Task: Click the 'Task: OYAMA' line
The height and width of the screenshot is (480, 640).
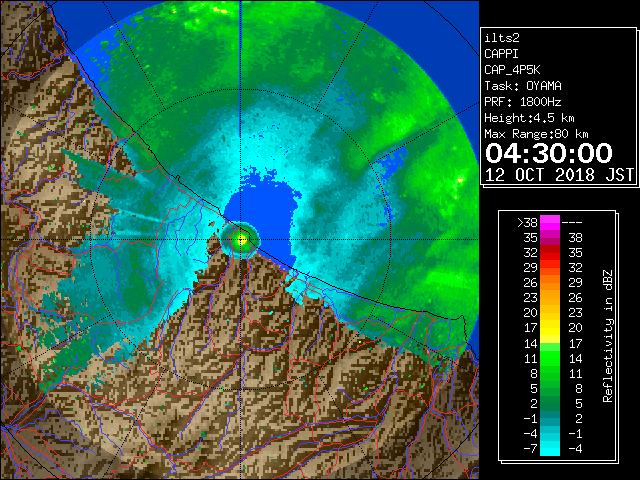Action: click(x=523, y=86)
